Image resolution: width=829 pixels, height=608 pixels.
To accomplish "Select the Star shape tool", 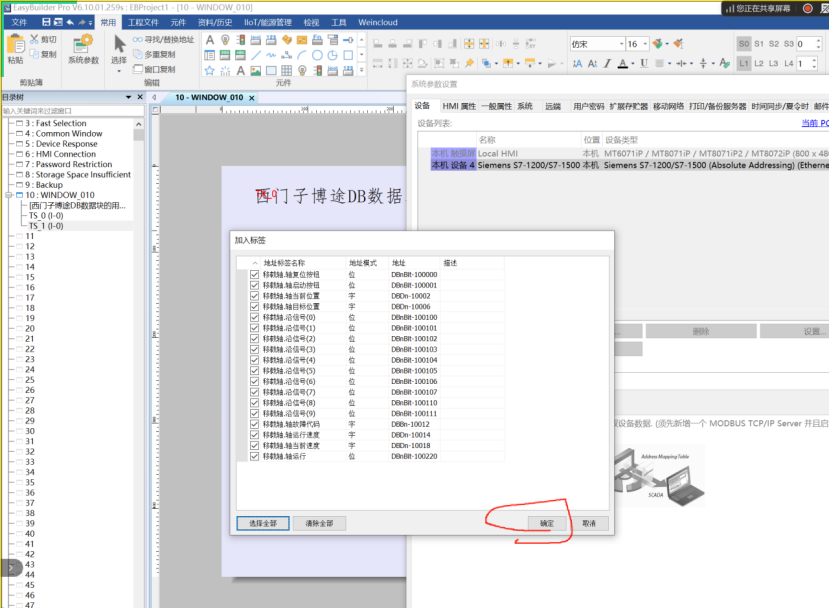I will (210, 70).
